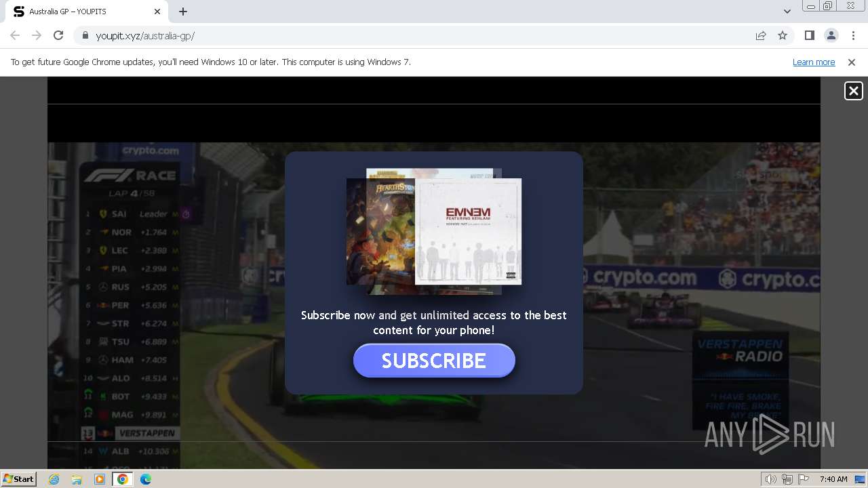Viewport: 868px width, 488px height.
Task: Click the 7:40 AM taskbar clock
Action: click(833, 479)
